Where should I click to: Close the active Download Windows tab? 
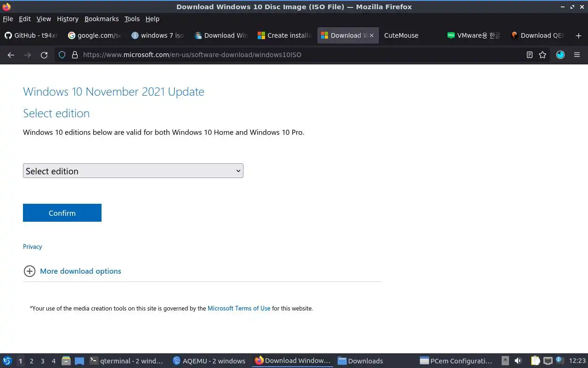point(372,35)
